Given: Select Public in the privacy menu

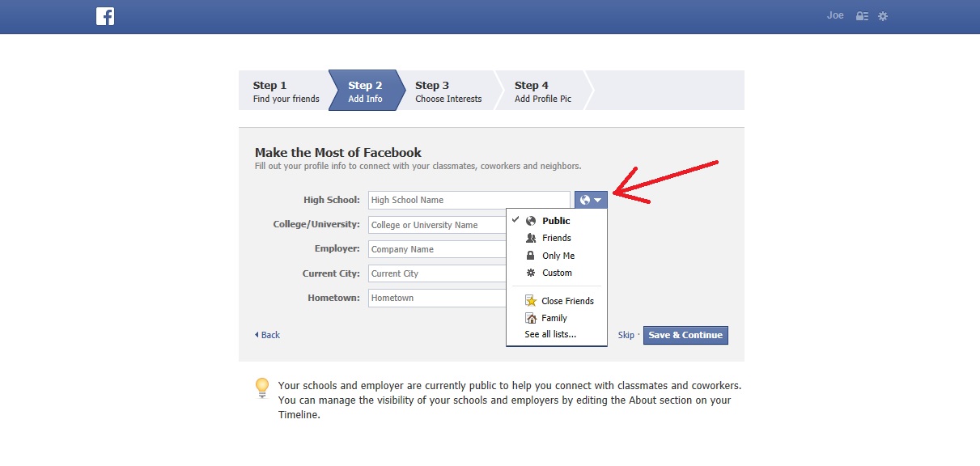Looking at the screenshot, I should [557, 221].
